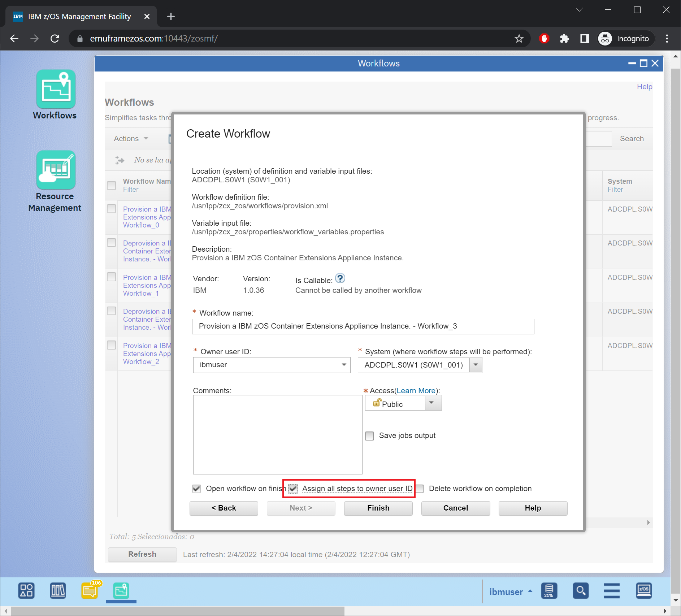The height and width of the screenshot is (616, 681).
Task: Enable Delete workflow on completion checkbox
Action: pos(420,489)
